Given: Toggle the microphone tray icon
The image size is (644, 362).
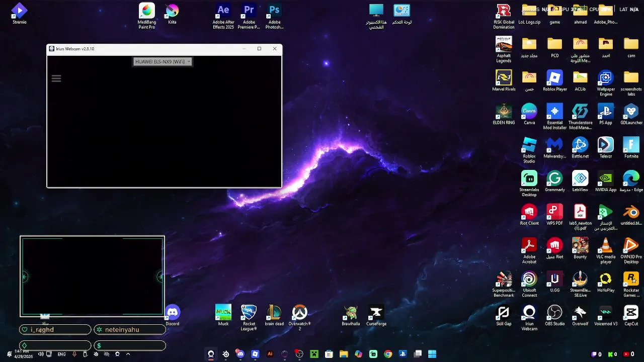Looking at the screenshot, I should click(74, 354).
